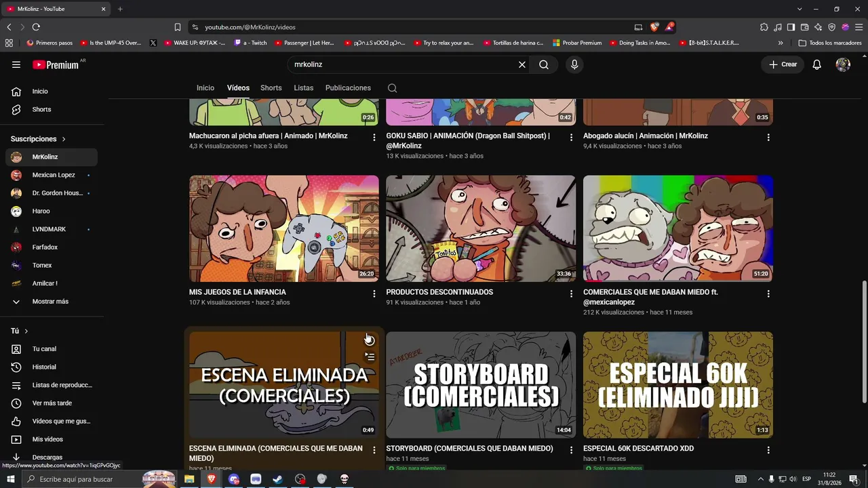Open the STORYBOARD (COMERCIALES) thumbnail
This screenshot has height=488, width=868.
(481, 384)
